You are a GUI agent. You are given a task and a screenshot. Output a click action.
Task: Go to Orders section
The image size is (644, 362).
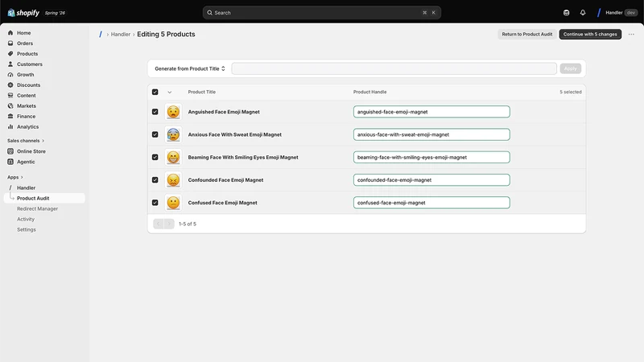click(25, 43)
